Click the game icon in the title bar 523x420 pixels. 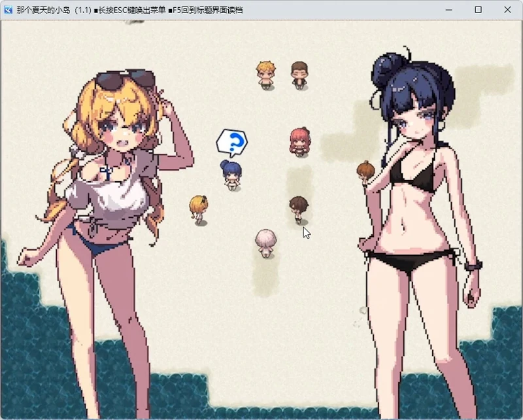(8, 10)
